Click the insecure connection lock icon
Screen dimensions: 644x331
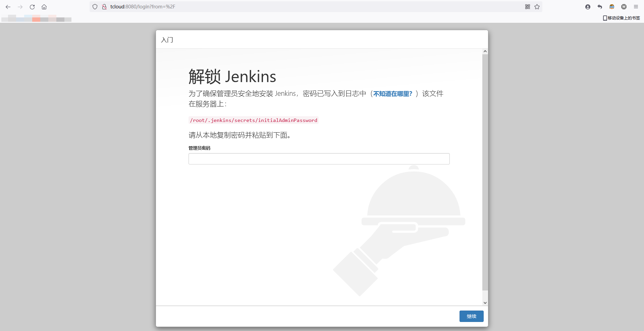pyautogui.click(x=104, y=7)
